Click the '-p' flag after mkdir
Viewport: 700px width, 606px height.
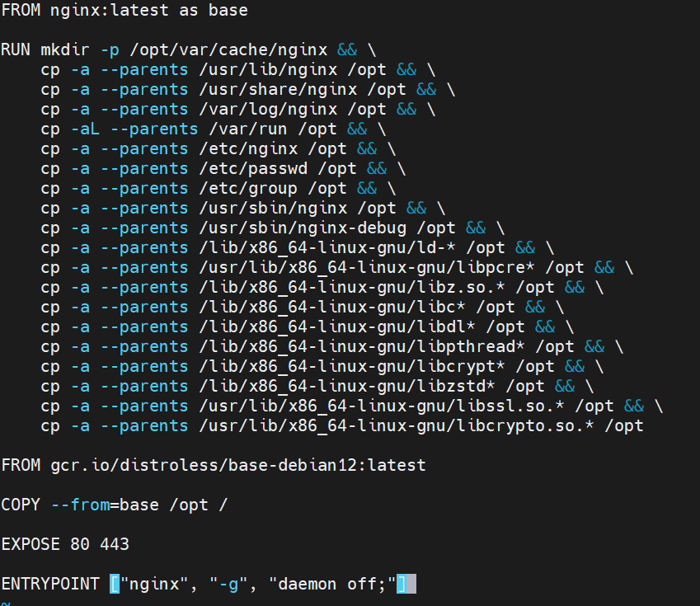point(110,50)
